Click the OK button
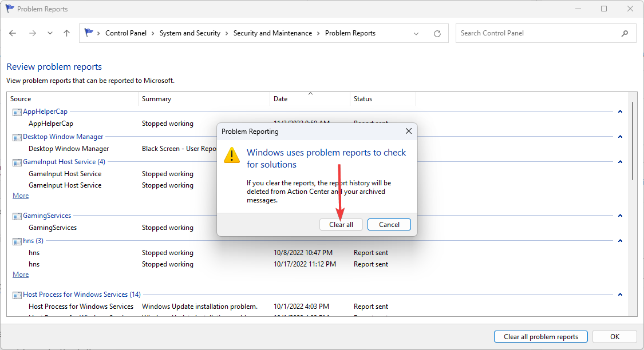Image resolution: width=644 pixels, height=350 pixels. [x=615, y=337]
